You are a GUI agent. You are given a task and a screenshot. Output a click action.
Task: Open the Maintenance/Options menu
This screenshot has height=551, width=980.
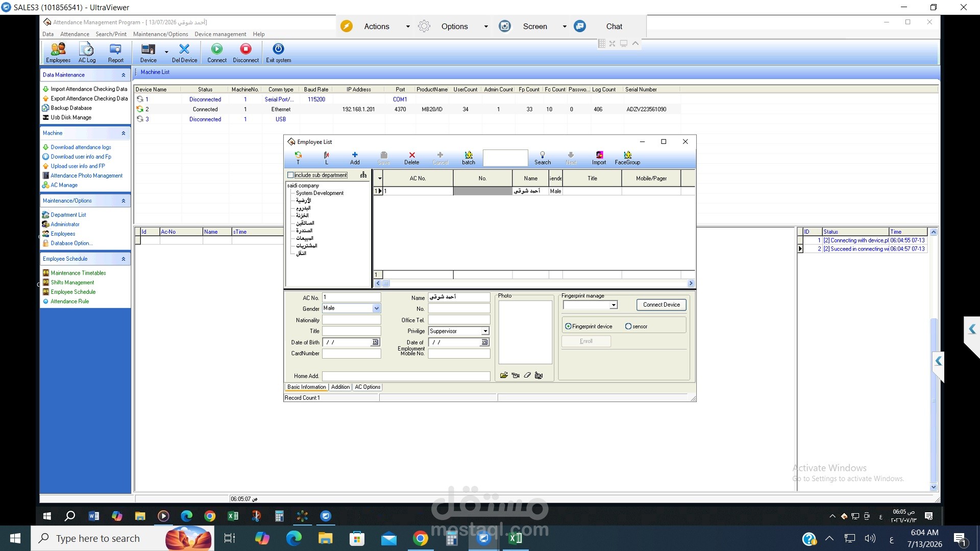[160, 34]
